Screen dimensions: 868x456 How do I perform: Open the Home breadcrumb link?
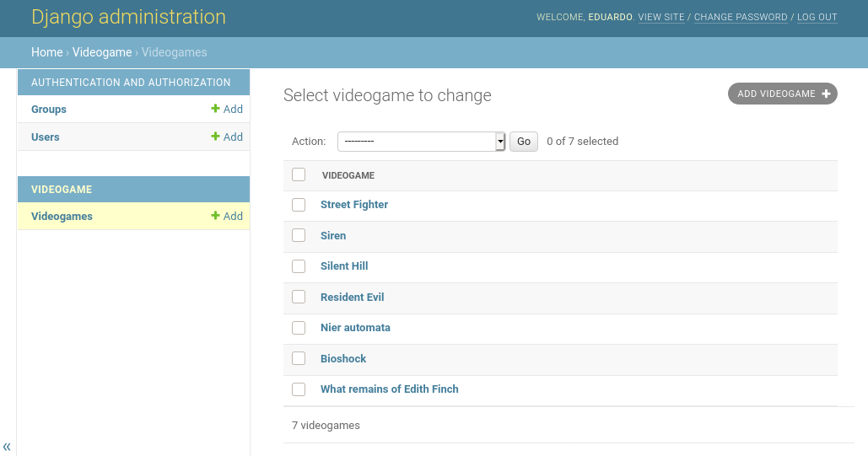(x=46, y=52)
